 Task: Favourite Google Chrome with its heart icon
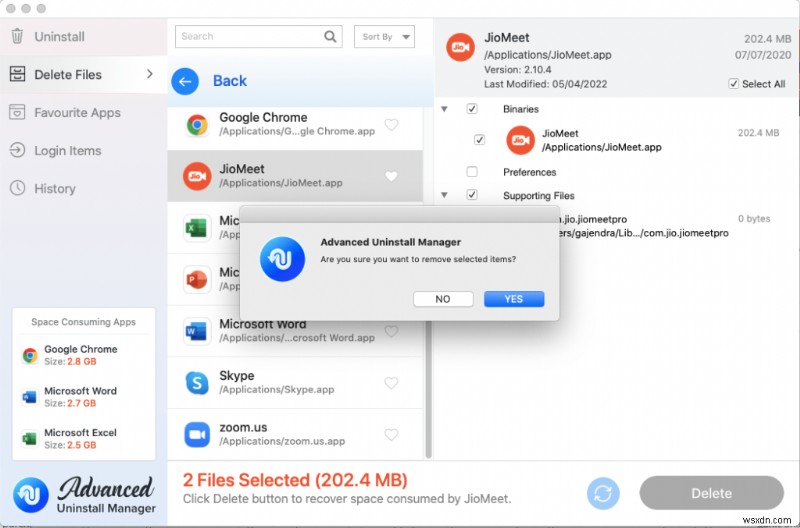click(x=391, y=124)
